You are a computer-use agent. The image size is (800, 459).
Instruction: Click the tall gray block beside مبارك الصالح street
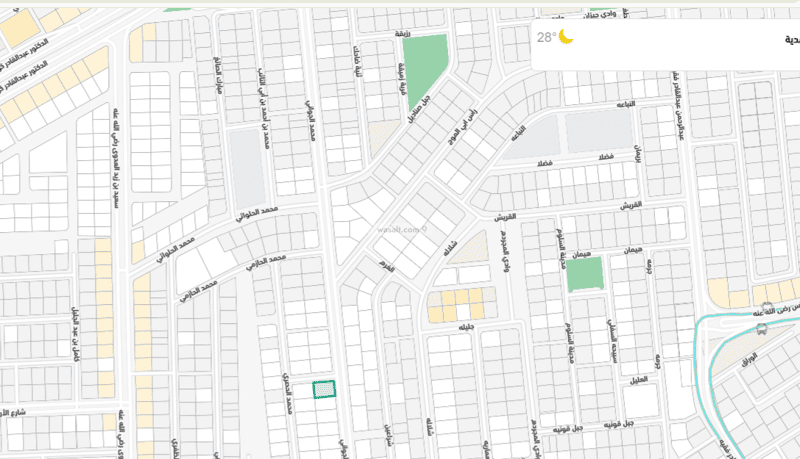(247, 169)
